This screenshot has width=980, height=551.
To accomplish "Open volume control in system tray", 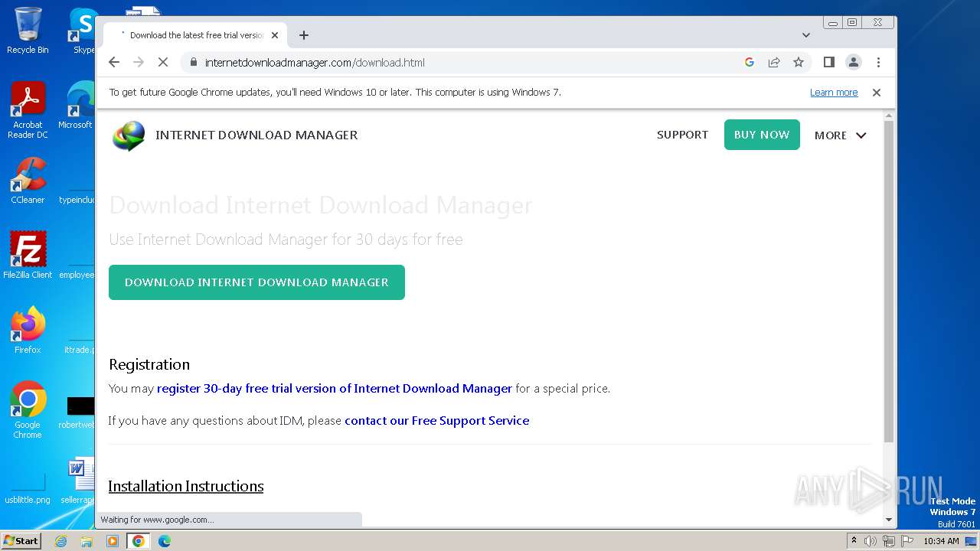I will 871,541.
